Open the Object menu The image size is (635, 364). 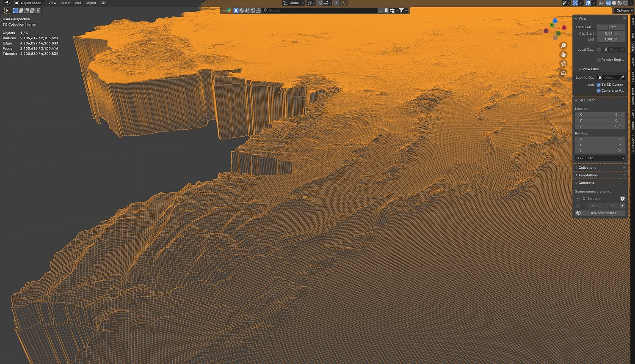91,3
